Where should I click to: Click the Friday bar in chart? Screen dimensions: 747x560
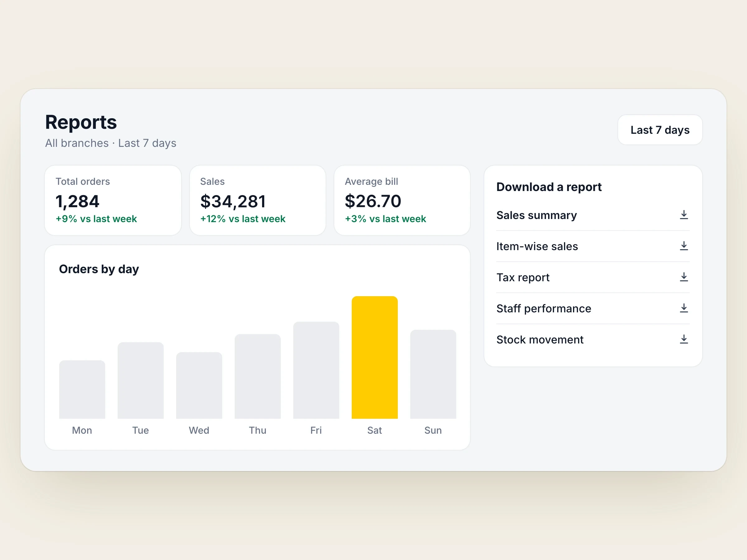[316, 370]
